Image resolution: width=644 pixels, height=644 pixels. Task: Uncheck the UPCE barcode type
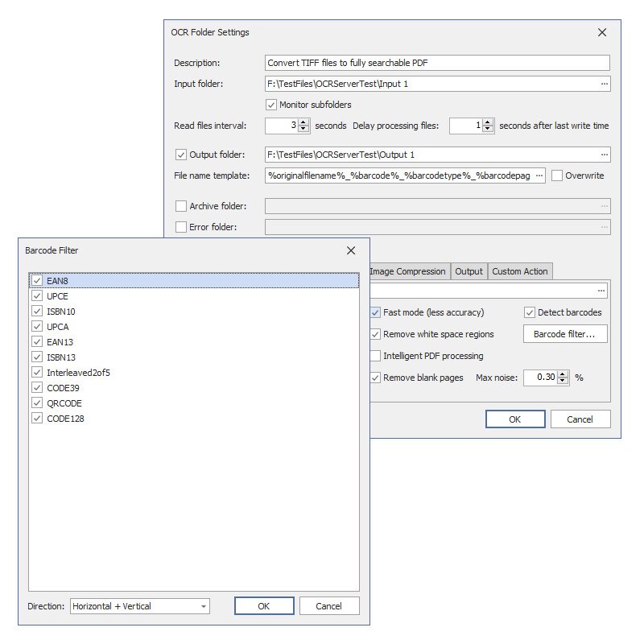point(37,295)
